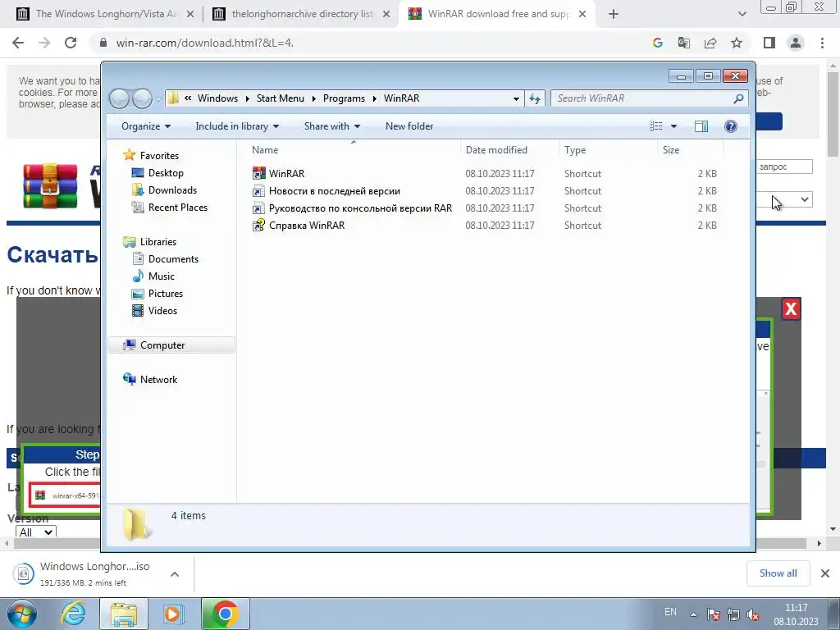Click New folder in Explorer toolbar
This screenshot has height=630, width=840.
click(409, 126)
